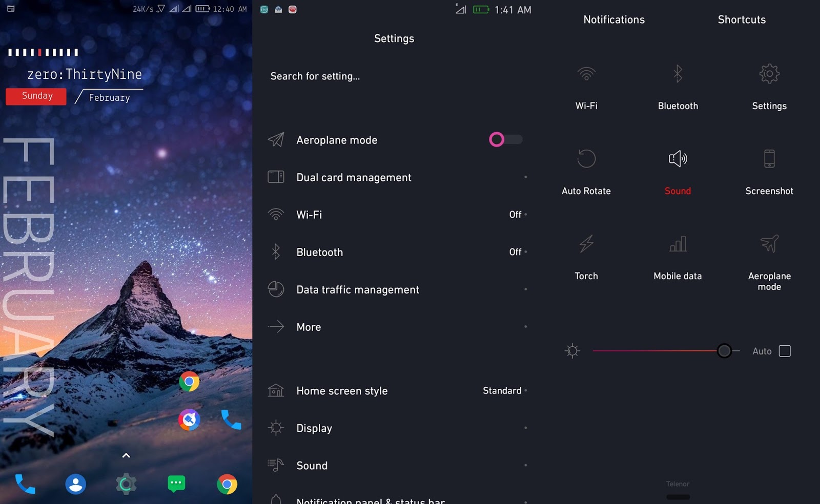Tap the blue phone icon beside the compass icon
Screen dimensions: 820x504
pos(231,420)
